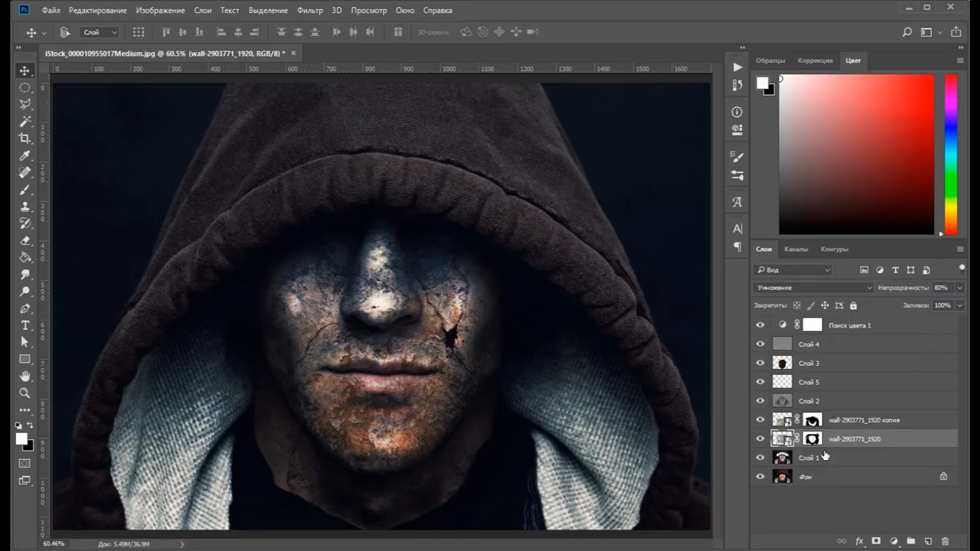Switch to the Каналы tab
This screenshot has height=551, width=980.
795,249
